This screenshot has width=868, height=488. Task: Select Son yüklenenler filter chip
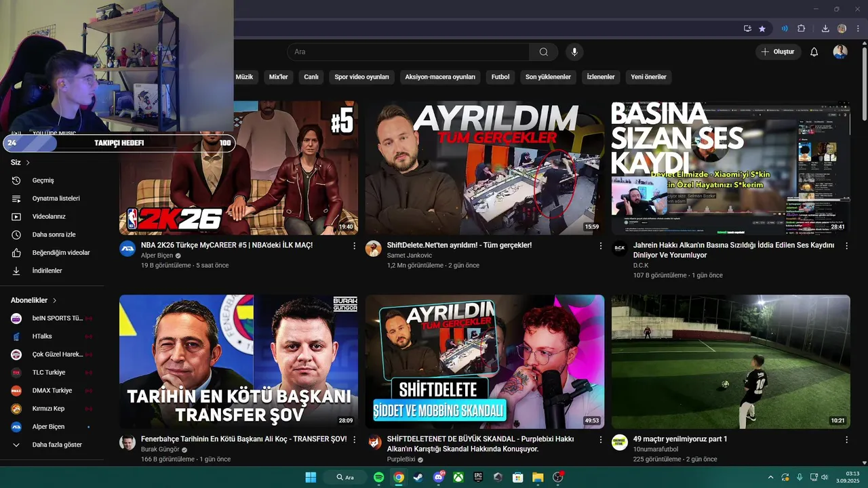click(x=548, y=77)
